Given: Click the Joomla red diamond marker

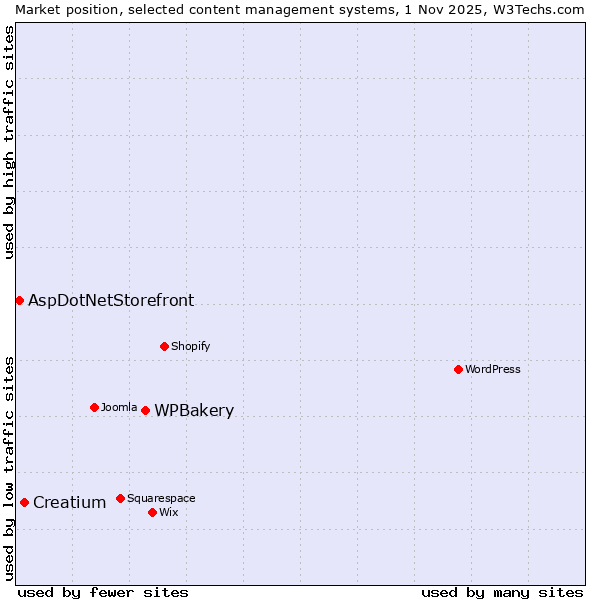Looking at the screenshot, I should [x=94, y=407].
